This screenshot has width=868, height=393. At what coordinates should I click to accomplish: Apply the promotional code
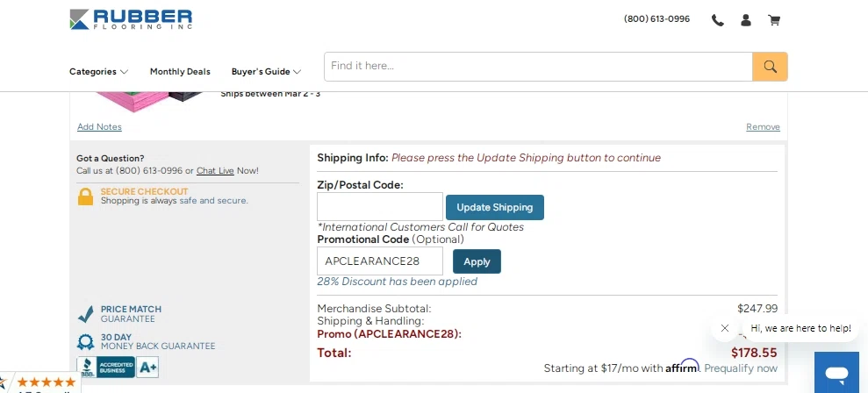click(x=477, y=261)
